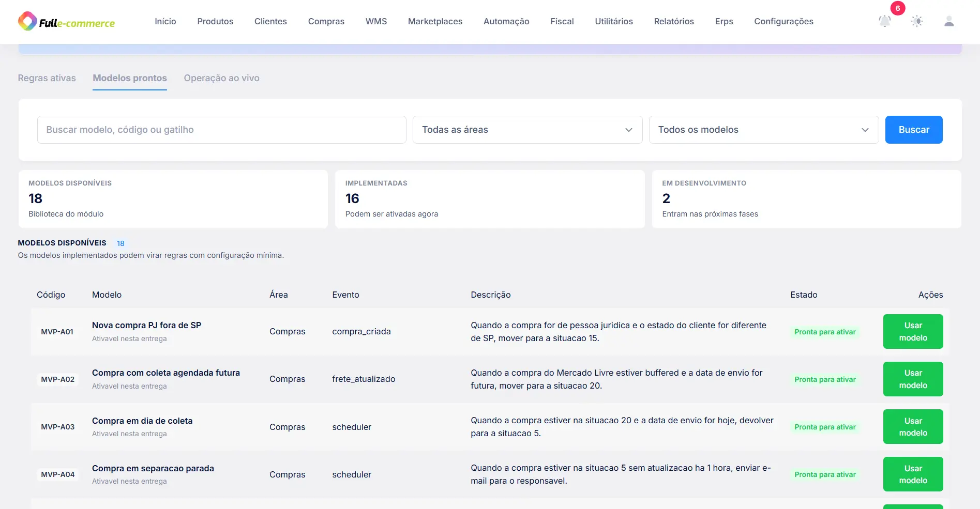This screenshot has width=980, height=509.
Task: Click the red notification count badge 6
Action: (x=898, y=8)
